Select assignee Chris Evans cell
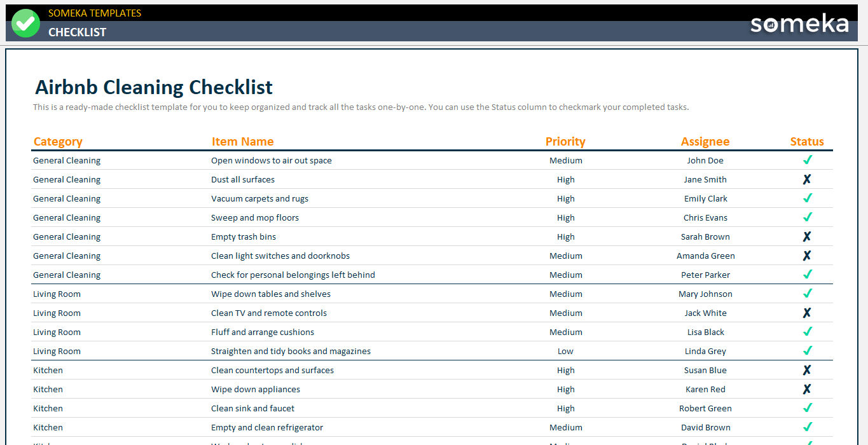This screenshot has height=445, width=868. (705, 218)
